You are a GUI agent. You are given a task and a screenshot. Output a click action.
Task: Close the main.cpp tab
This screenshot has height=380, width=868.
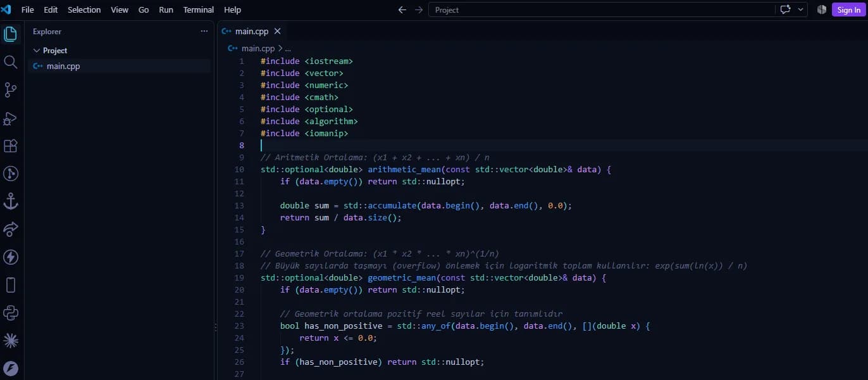pos(277,31)
